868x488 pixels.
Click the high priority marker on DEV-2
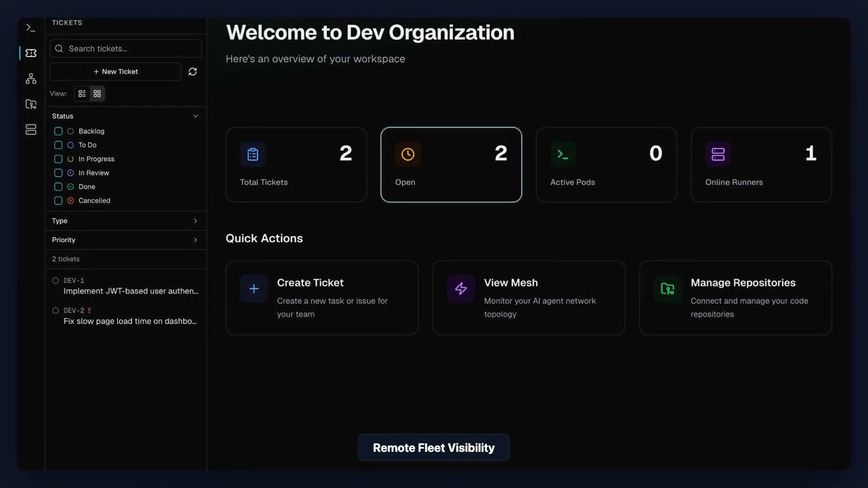pyautogui.click(x=90, y=310)
